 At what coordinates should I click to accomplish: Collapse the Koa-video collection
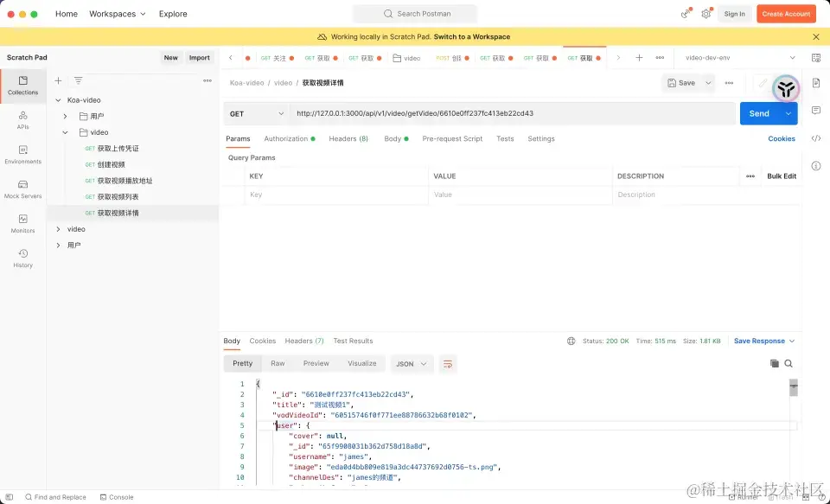point(58,100)
